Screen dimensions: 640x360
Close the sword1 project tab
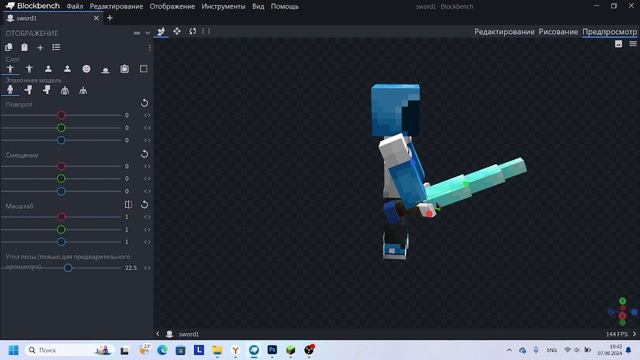click(x=96, y=18)
